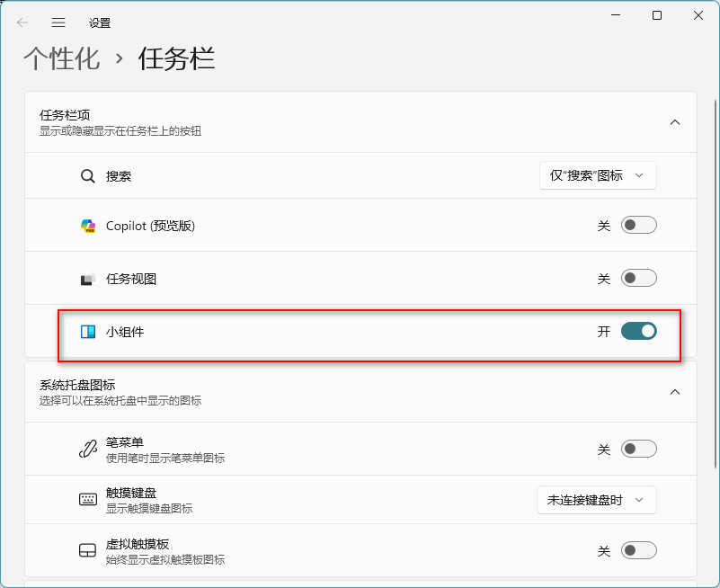The image size is (720, 588).
Task: Click the 设置 title in the title bar
Action: [x=102, y=22]
